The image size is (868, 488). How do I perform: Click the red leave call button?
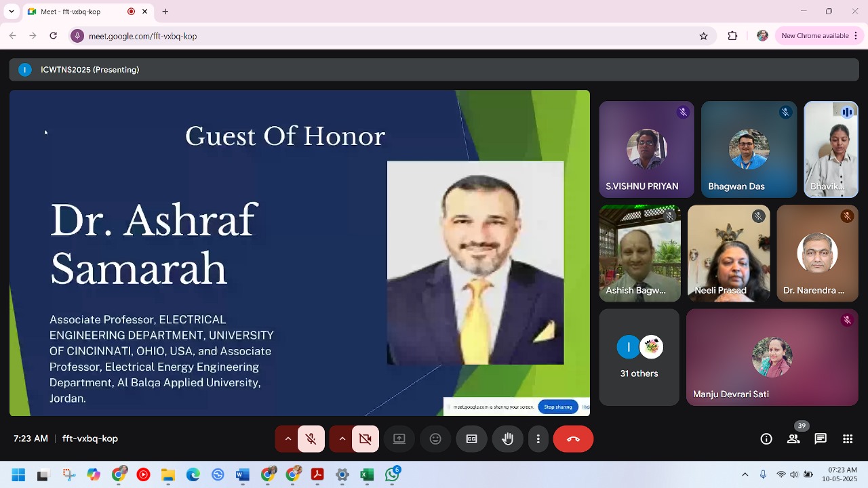pos(573,439)
